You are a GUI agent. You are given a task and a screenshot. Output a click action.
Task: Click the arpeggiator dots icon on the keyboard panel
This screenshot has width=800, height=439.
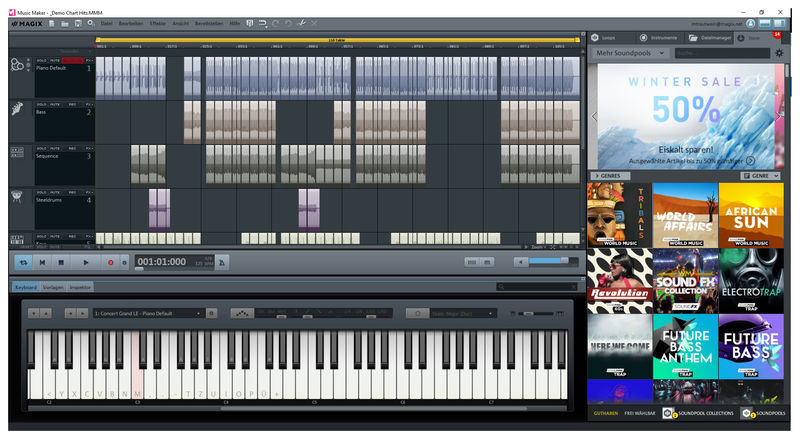(x=242, y=313)
